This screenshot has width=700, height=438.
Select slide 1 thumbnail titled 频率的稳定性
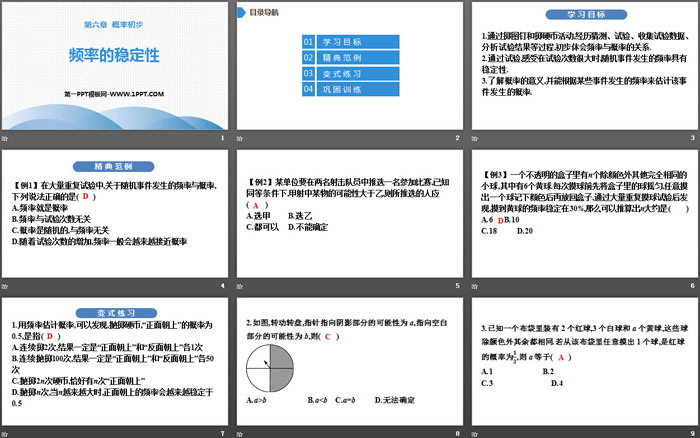click(115, 66)
